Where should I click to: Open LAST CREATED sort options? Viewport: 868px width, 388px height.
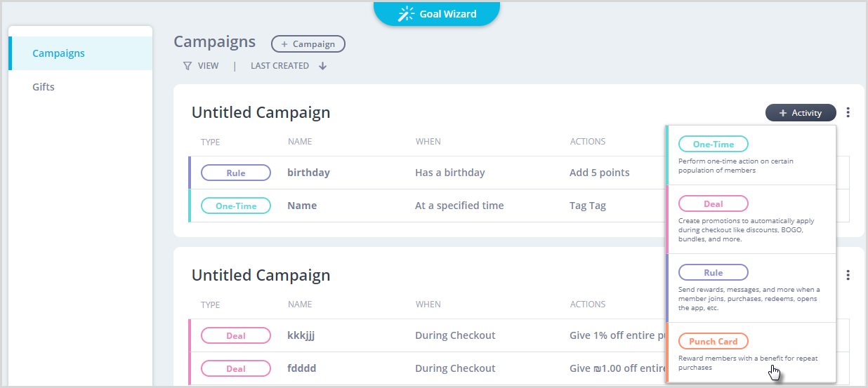pos(280,66)
